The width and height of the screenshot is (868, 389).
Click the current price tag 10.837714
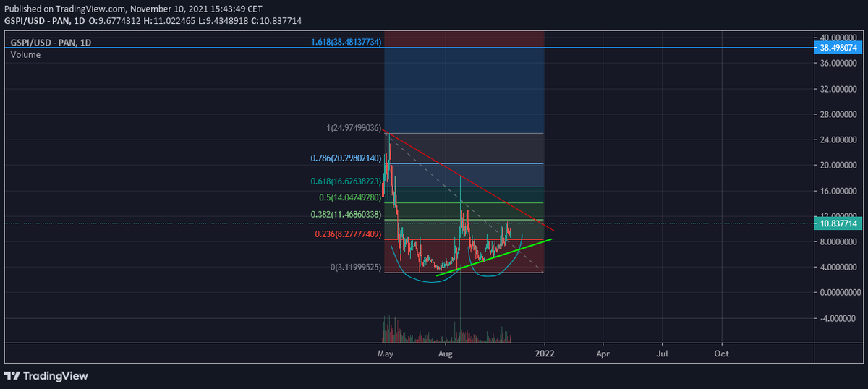(838, 223)
